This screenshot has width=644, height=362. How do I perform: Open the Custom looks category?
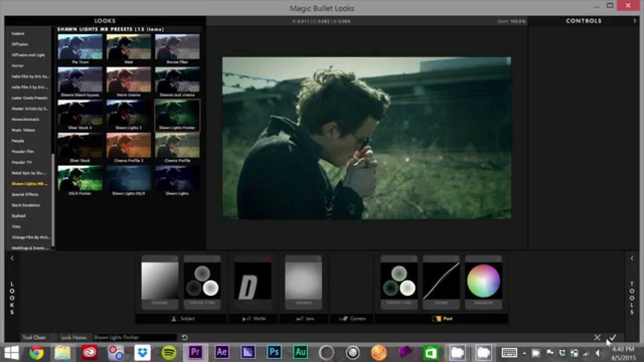tap(18, 34)
